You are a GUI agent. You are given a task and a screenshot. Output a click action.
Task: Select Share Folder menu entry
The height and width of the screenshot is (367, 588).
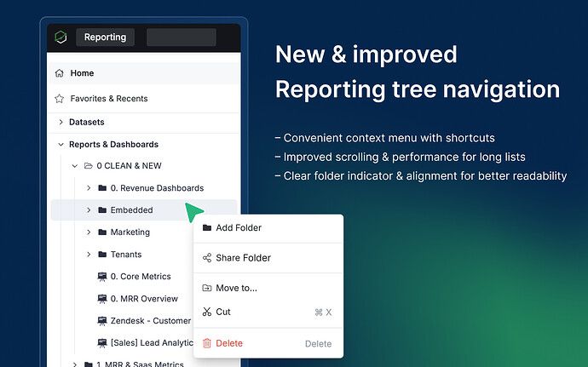(243, 258)
